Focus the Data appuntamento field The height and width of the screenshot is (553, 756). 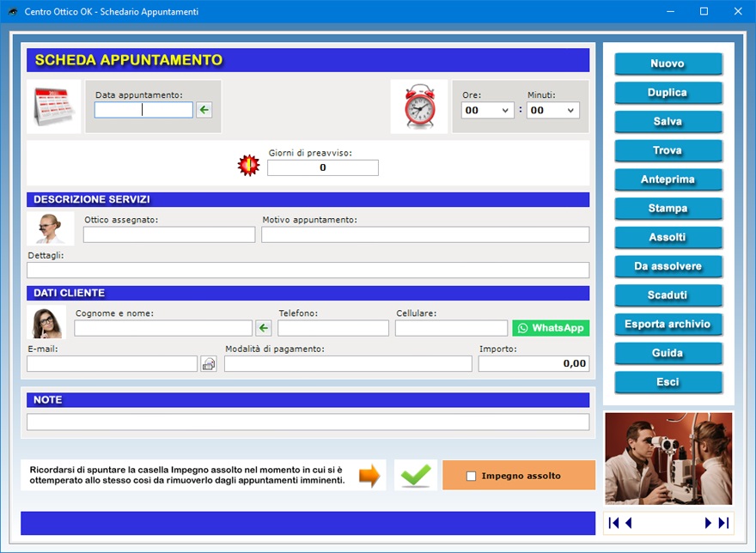pyautogui.click(x=143, y=110)
